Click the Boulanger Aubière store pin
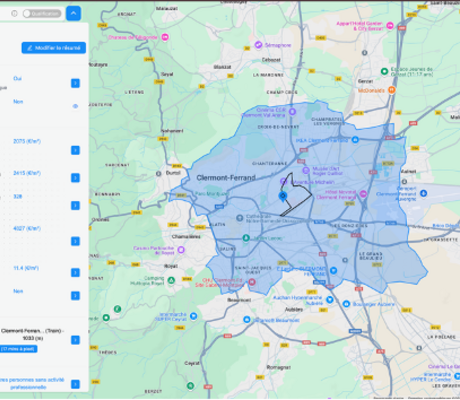 (346, 304)
